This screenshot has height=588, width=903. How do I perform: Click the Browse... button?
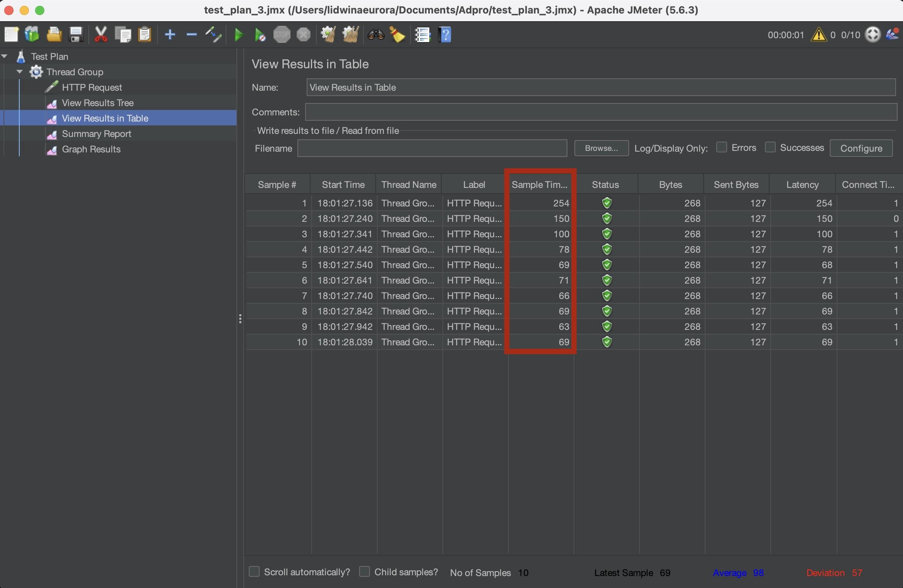(601, 148)
